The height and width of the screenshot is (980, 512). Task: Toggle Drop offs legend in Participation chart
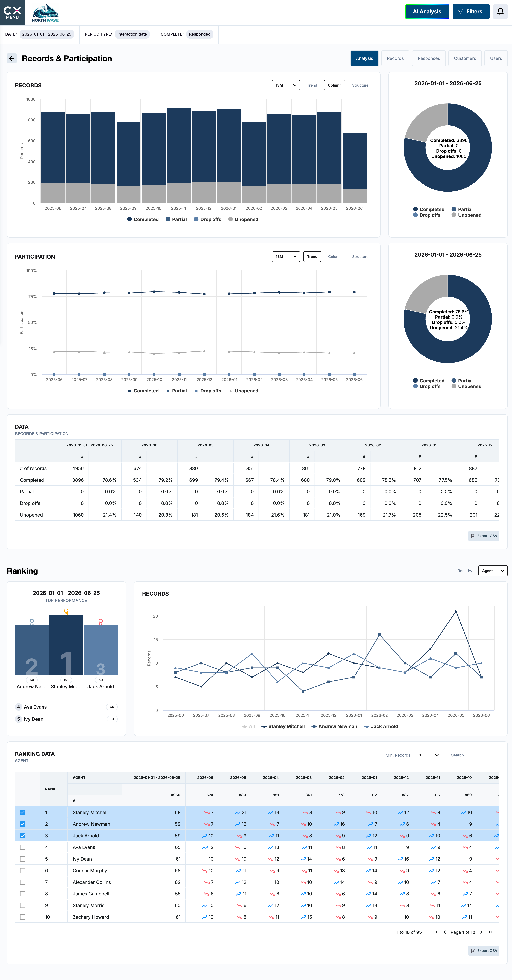[x=207, y=391]
